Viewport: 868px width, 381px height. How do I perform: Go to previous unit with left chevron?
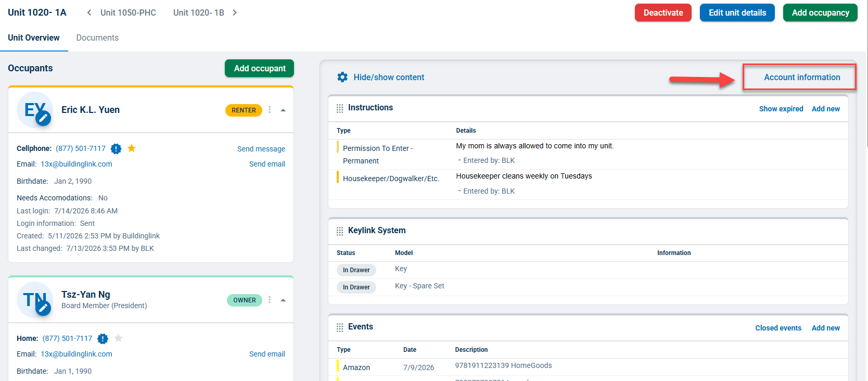(x=89, y=12)
